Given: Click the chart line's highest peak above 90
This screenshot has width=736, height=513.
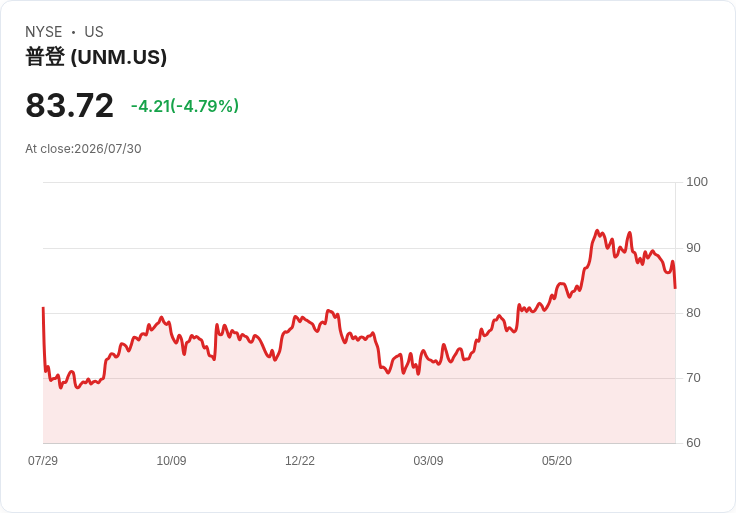Looking at the screenshot, I should pos(597,230).
